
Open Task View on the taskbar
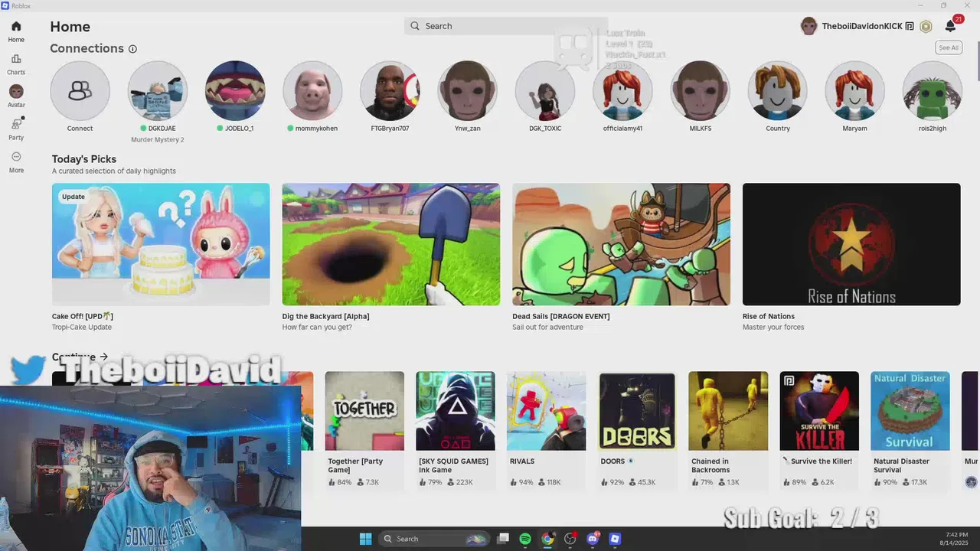tap(503, 539)
